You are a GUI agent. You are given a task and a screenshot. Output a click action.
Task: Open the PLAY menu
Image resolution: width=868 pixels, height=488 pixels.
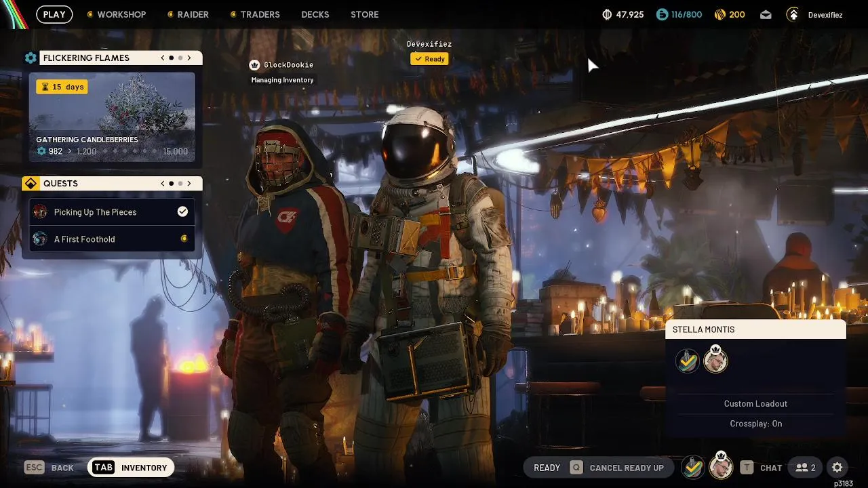pyautogui.click(x=54, y=14)
